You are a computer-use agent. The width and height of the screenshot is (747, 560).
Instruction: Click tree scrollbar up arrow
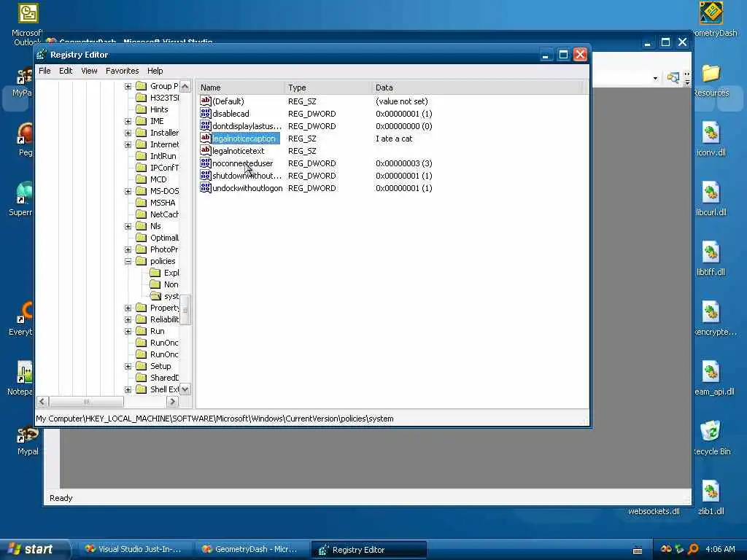click(x=185, y=86)
